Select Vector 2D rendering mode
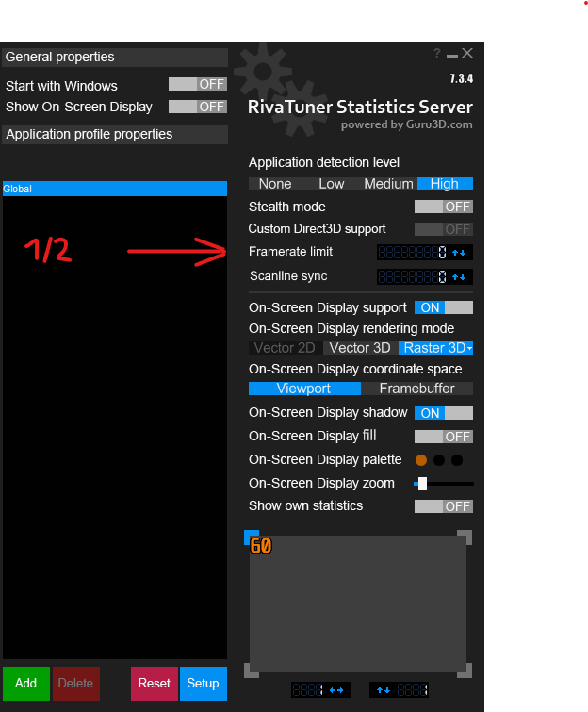Image resolution: width=588 pixels, height=712 pixels. (285, 348)
